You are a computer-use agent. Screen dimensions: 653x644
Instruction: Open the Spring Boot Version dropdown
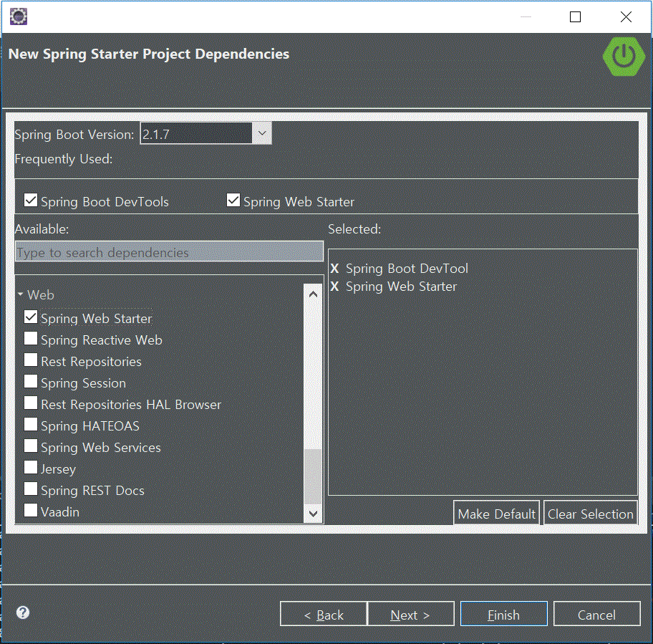pyautogui.click(x=262, y=133)
